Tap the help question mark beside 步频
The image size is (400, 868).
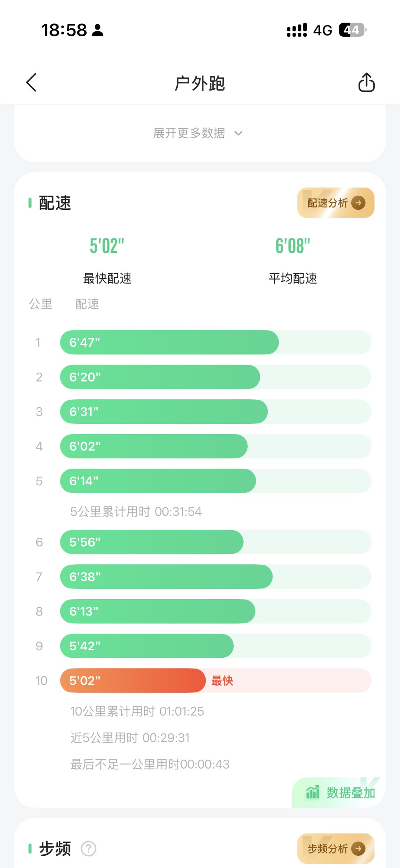[x=89, y=848]
